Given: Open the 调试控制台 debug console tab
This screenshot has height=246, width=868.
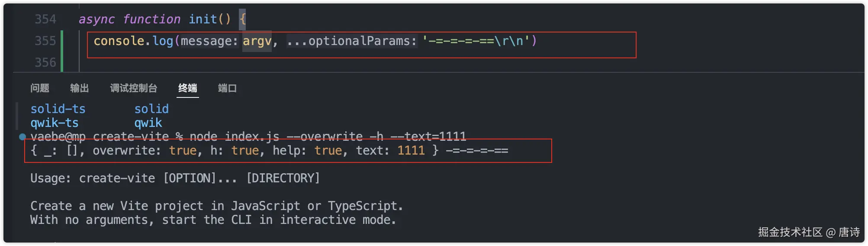Looking at the screenshot, I should pyautogui.click(x=133, y=88).
